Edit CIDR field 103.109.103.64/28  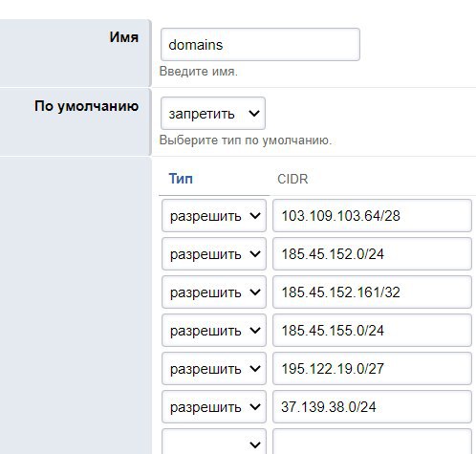point(372,216)
